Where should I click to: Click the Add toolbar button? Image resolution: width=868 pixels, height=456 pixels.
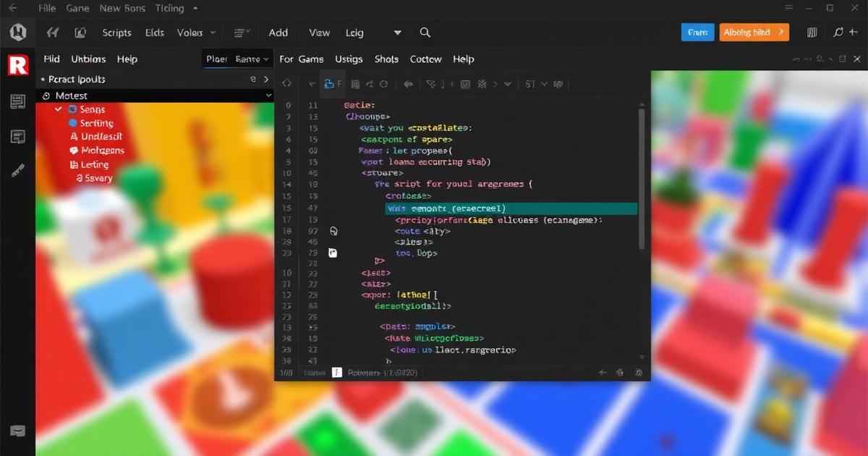[x=278, y=33]
